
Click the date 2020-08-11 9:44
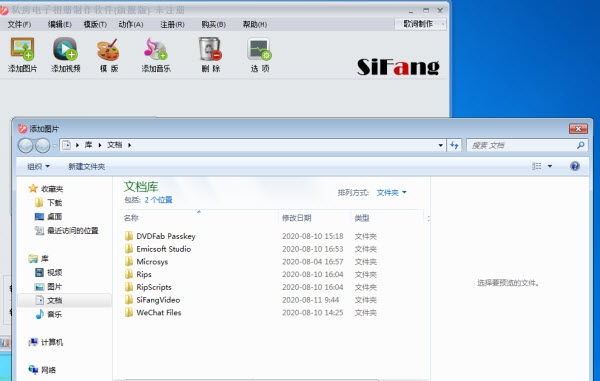coord(310,300)
